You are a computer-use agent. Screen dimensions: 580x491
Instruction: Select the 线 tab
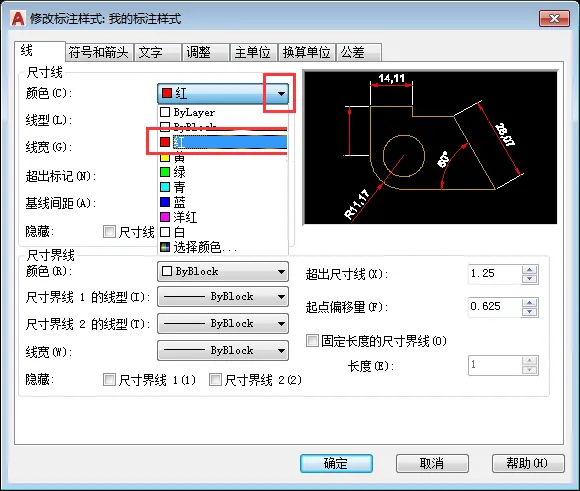tap(40, 51)
